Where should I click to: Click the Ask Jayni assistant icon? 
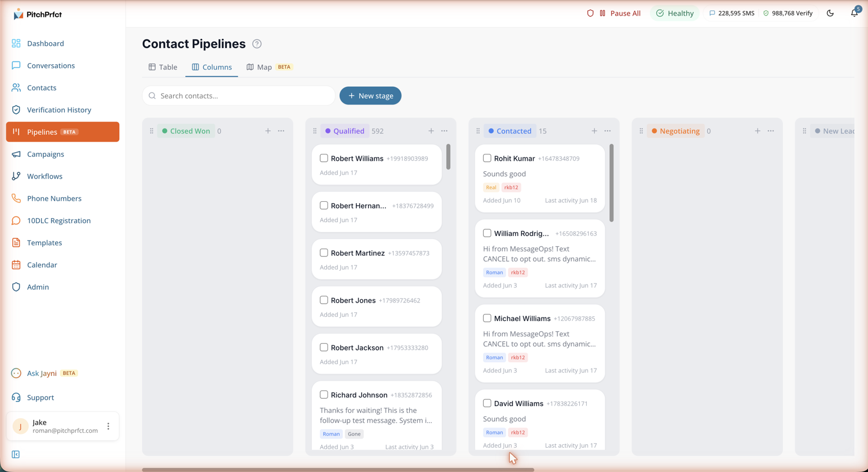click(16, 373)
